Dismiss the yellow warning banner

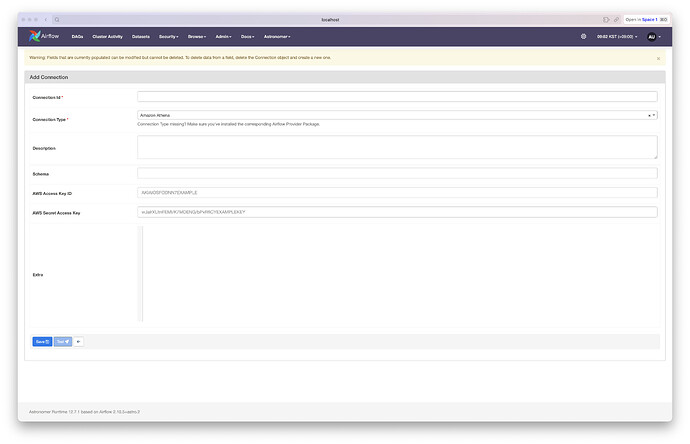658,59
